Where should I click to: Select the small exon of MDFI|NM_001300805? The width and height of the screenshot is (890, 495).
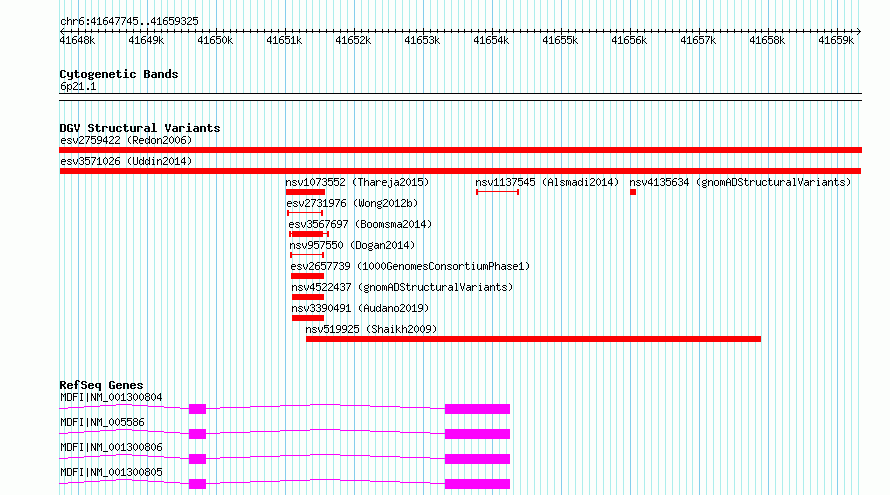pos(198,484)
